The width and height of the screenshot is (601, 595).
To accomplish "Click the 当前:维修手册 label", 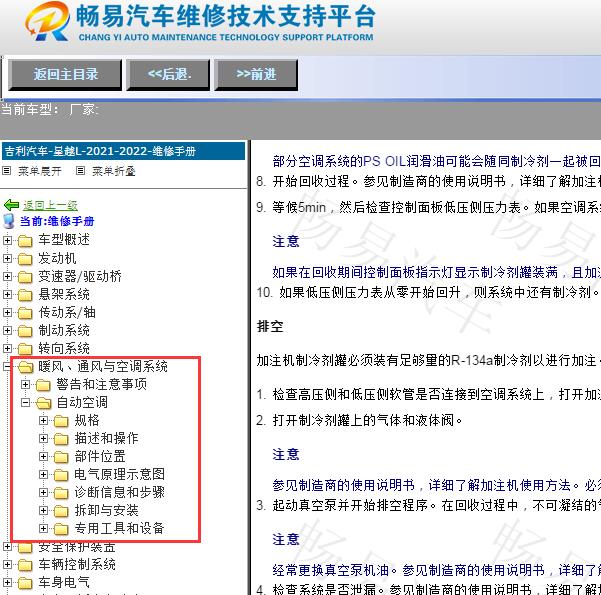I will click(57, 221).
